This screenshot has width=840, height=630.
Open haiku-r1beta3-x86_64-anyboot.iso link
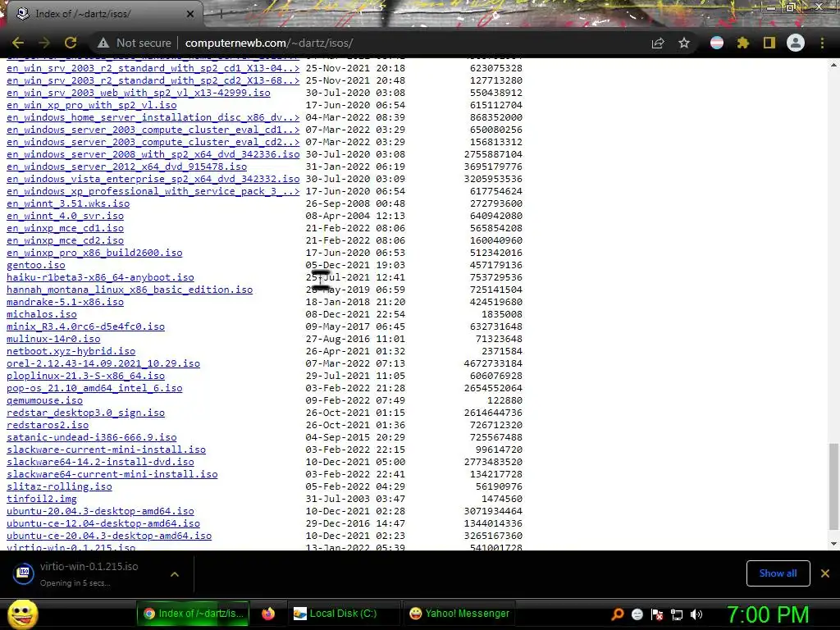click(100, 277)
